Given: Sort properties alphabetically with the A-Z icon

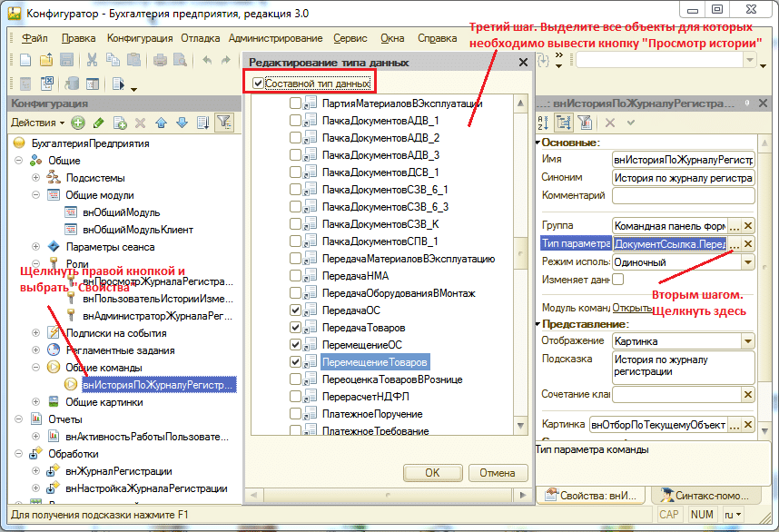Looking at the screenshot, I should tap(544, 123).
